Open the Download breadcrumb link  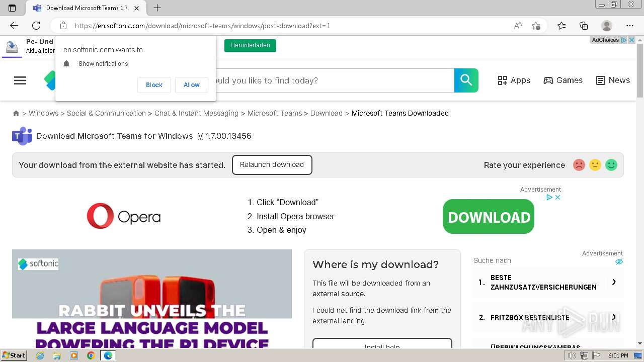pyautogui.click(x=326, y=114)
